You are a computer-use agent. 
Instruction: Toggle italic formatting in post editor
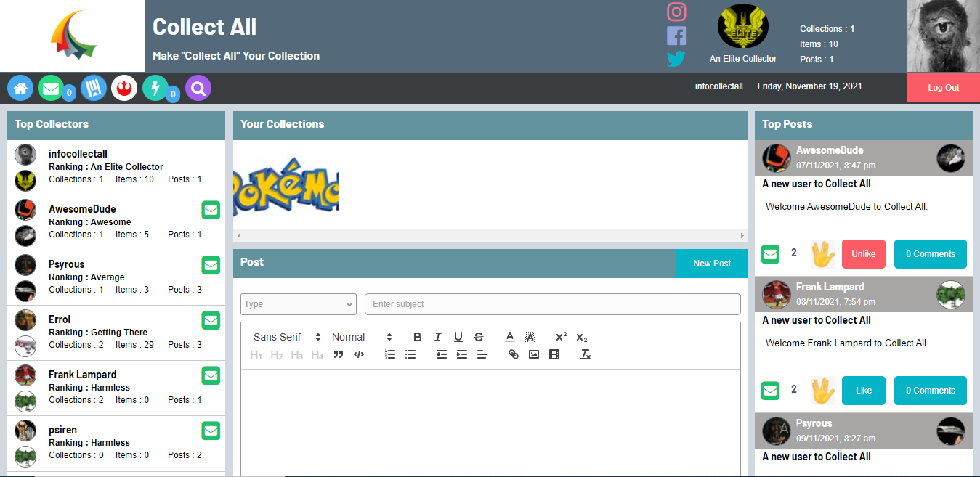tap(437, 337)
